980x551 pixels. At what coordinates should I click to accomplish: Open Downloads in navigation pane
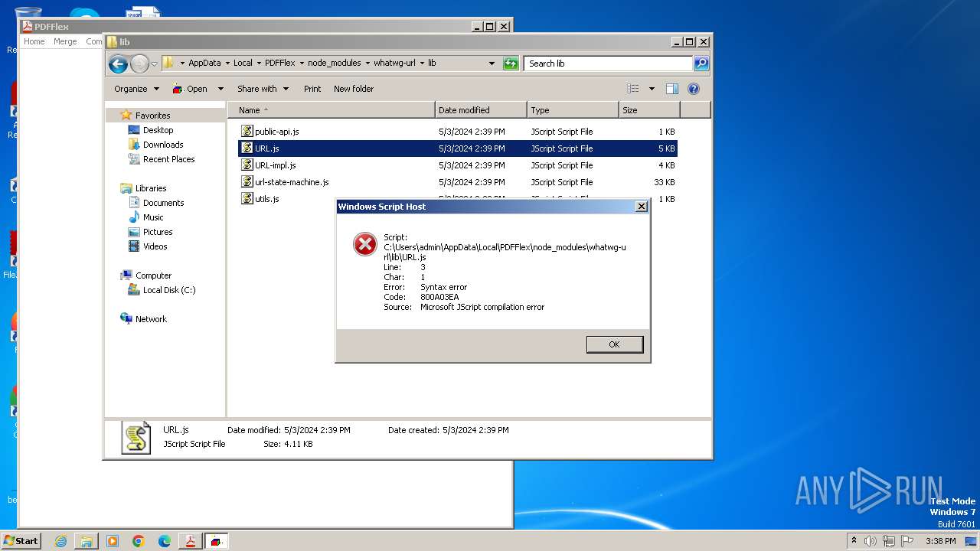[x=163, y=145]
